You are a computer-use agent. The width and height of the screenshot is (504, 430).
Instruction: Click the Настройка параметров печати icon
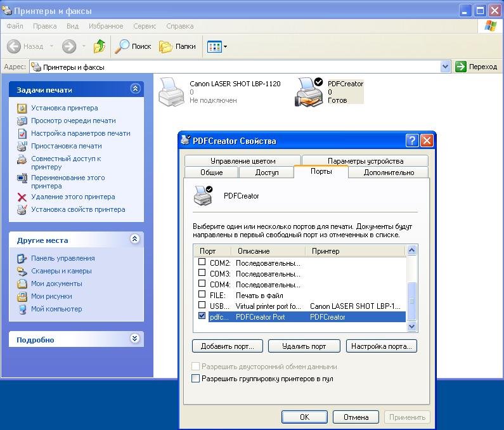[x=22, y=133]
